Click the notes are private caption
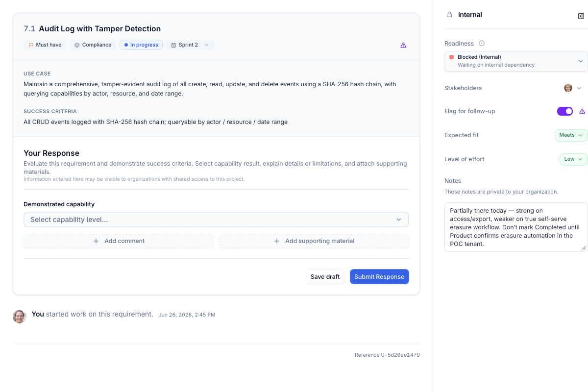The image size is (588, 392). (x=501, y=192)
